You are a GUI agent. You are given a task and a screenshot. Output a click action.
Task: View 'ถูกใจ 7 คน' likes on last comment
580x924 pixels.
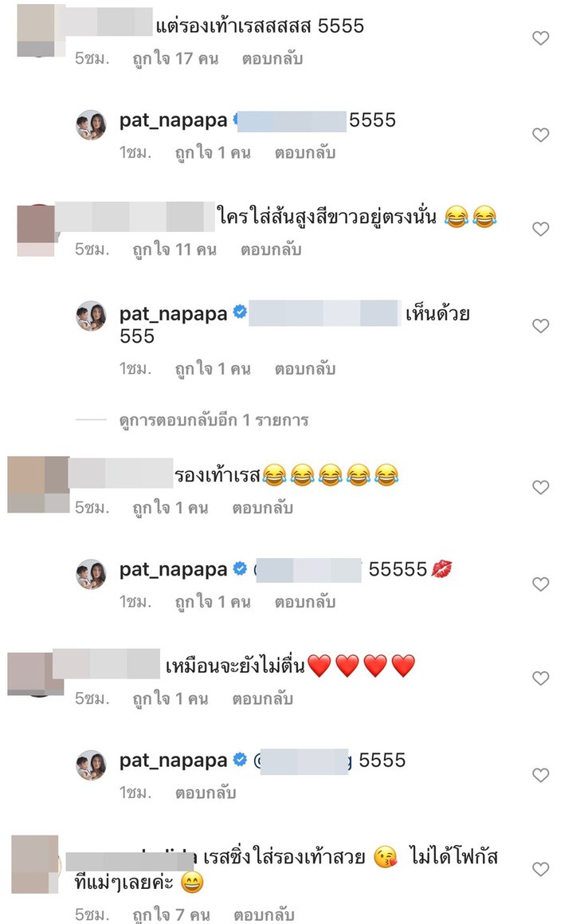(171, 914)
